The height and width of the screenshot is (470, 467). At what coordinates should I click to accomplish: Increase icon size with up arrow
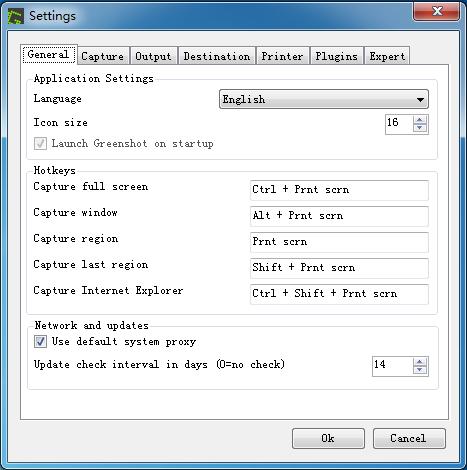[x=420, y=120]
